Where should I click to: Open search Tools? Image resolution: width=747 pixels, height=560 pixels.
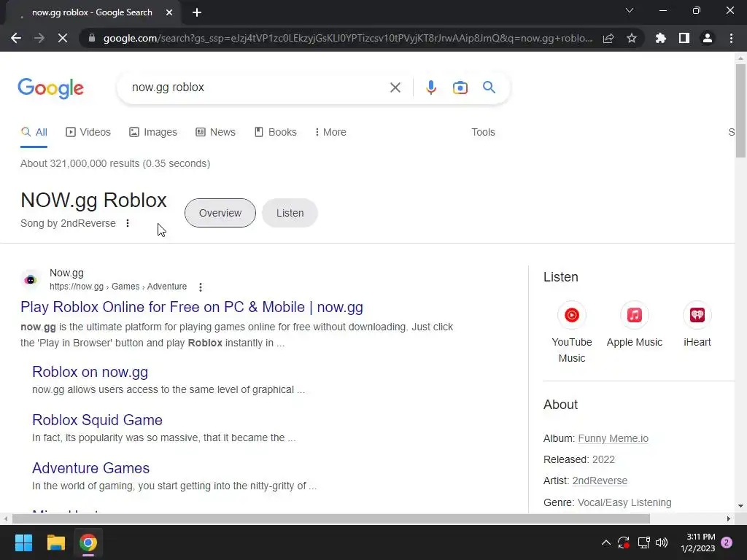pos(483,133)
